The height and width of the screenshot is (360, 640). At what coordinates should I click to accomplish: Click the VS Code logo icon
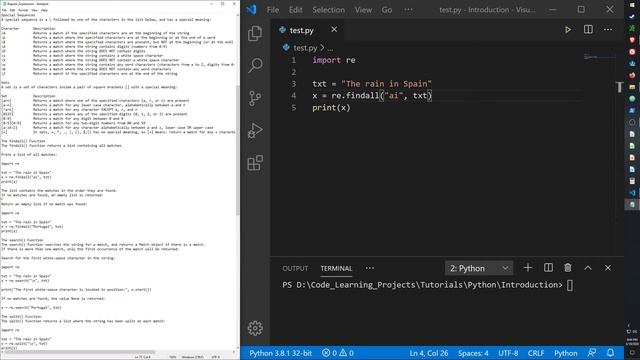pyautogui.click(x=251, y=9)
